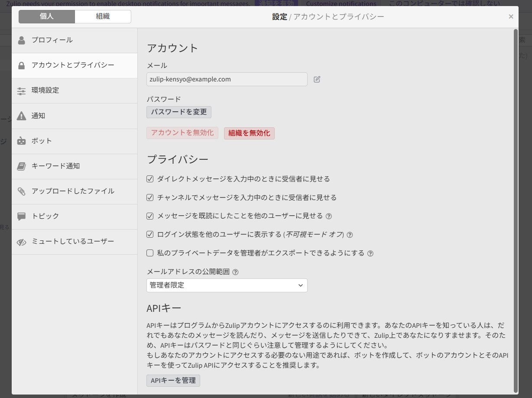Click the APIキーを管理 button
This screenshot has width=532, height=398.
click(173, 381)
